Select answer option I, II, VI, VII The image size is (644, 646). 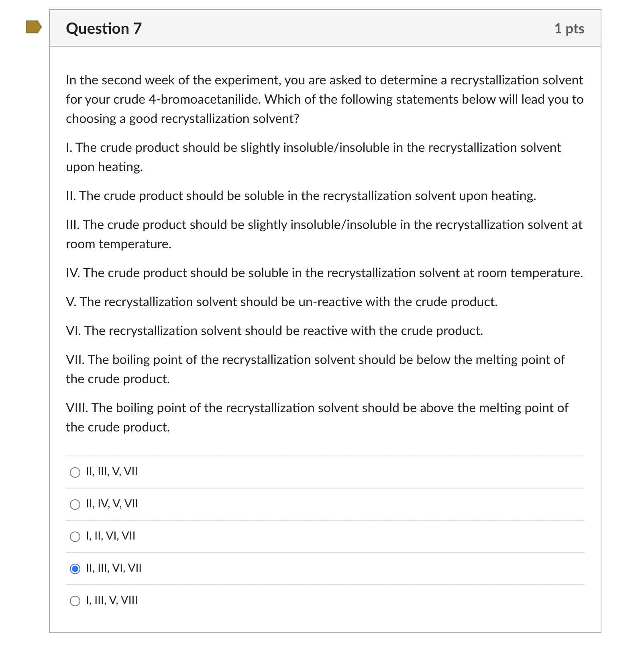pos(75,536)
